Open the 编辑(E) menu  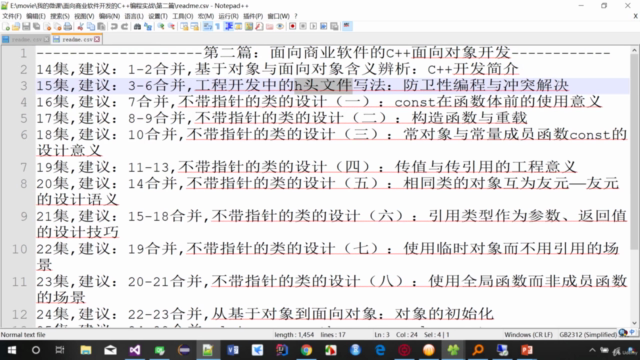tap(36, 16)
